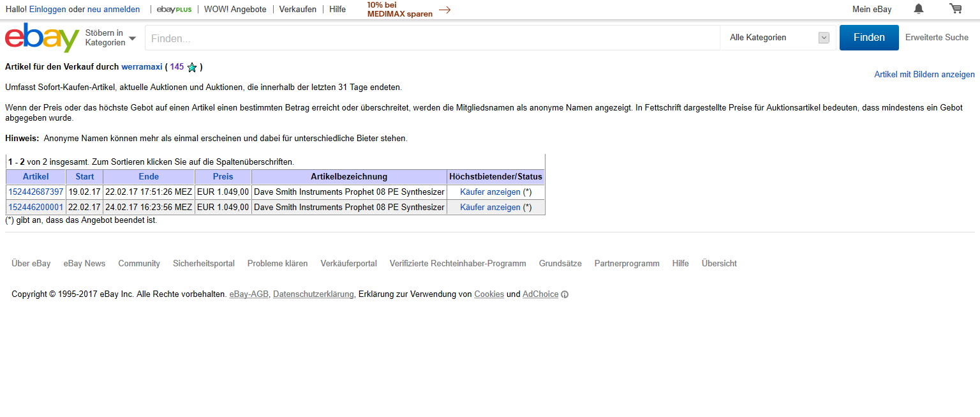Sort the table by Preis column

click(x=223, y=177)
